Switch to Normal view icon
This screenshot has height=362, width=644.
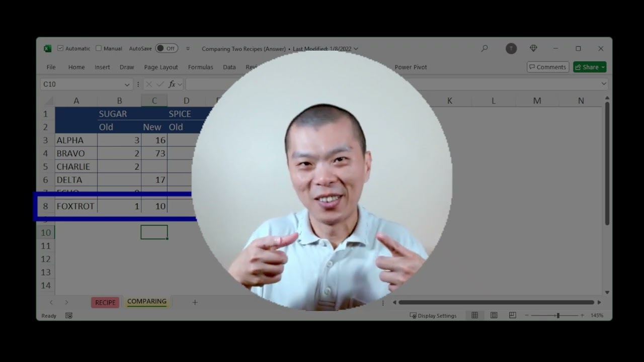pyautogui.click(x=474, y=315)
